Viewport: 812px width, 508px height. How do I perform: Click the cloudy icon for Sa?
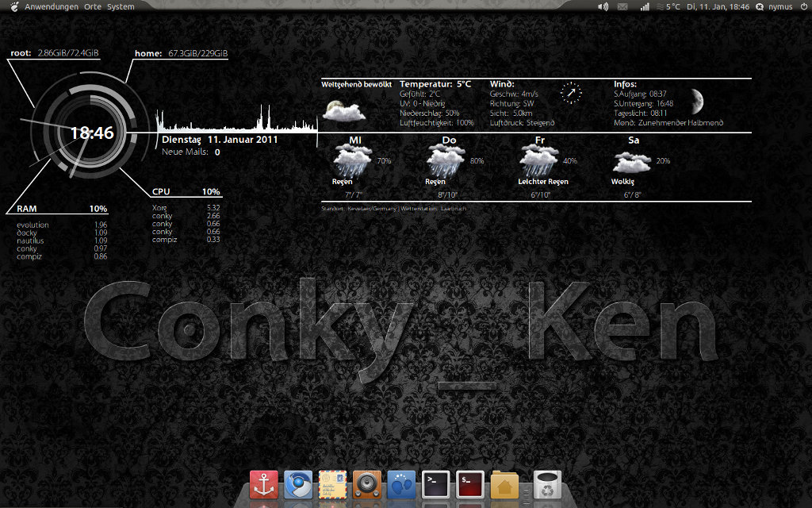(632, 162)
